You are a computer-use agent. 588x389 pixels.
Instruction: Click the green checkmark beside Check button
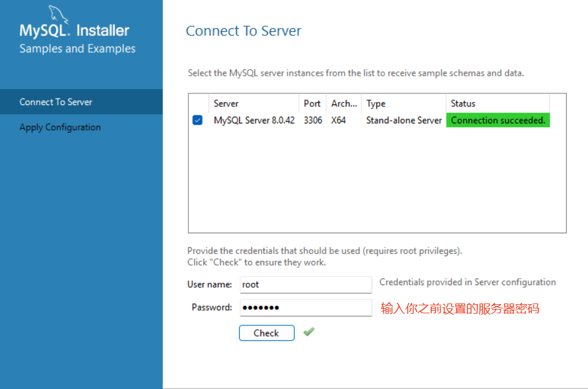pos(309,332)
